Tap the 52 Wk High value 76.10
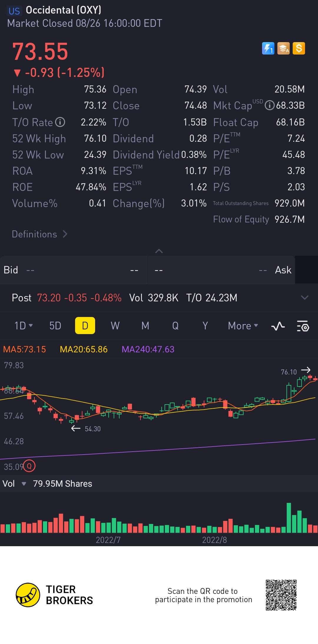318x644 pixels. [x=95, y=138]
